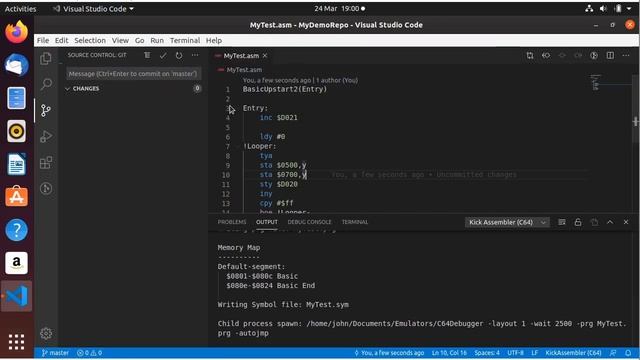Open the Edit menu

tap(62, 40)
